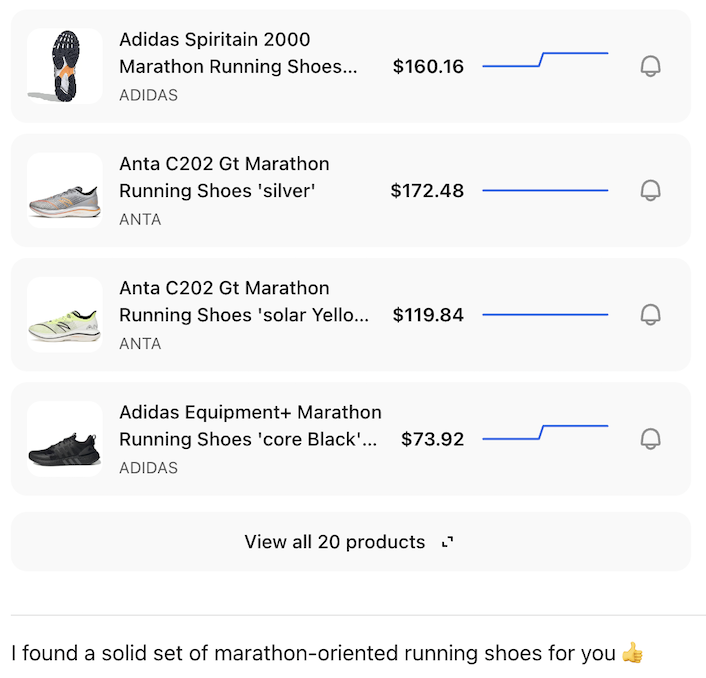View price trend line for $119.84 shoe
This screenshot has width=706, height=678.
click(545, 315)
